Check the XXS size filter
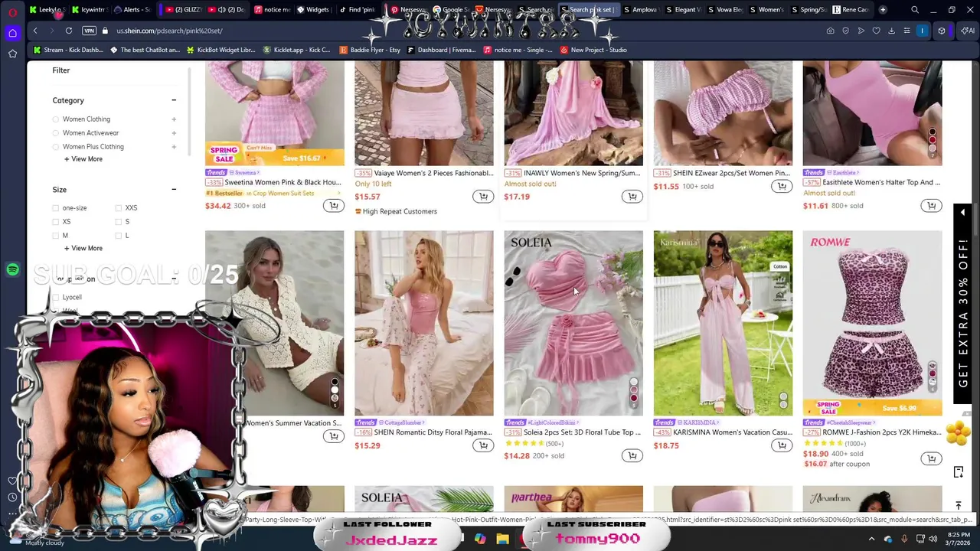Viewport: 980px width, 551px height. 118,208
